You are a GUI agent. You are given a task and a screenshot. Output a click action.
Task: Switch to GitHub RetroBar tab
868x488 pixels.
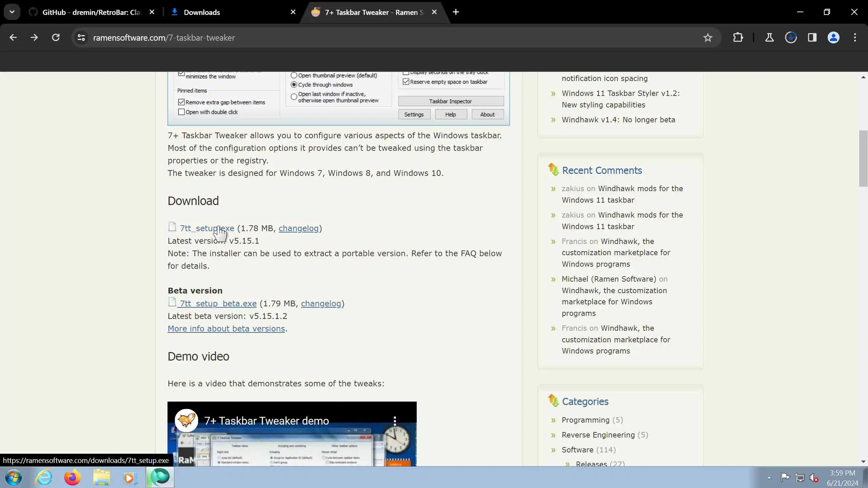pyautogui.click(x=92, y=12)
